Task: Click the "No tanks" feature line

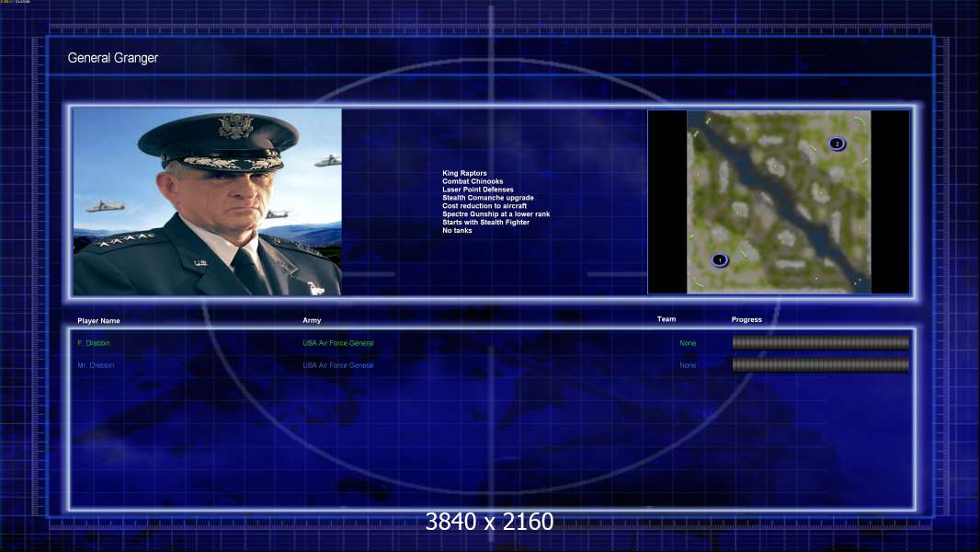Action: 457,231
